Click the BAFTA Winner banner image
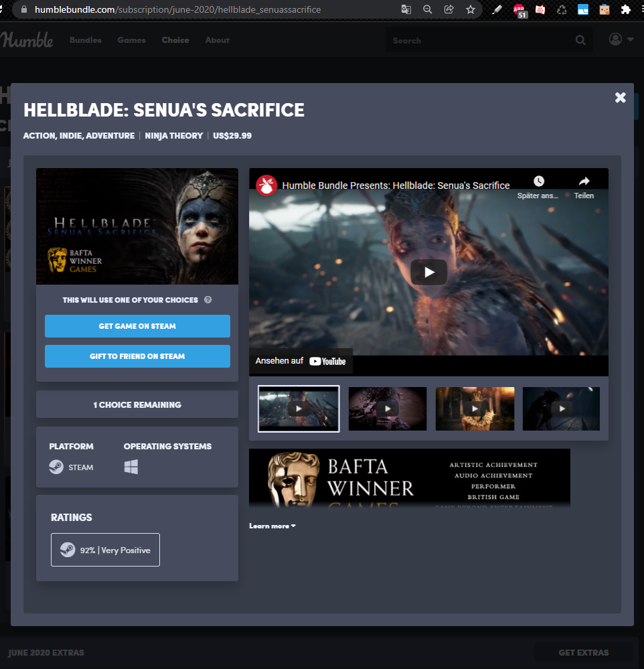644x669 pixels. click(410, 478)
